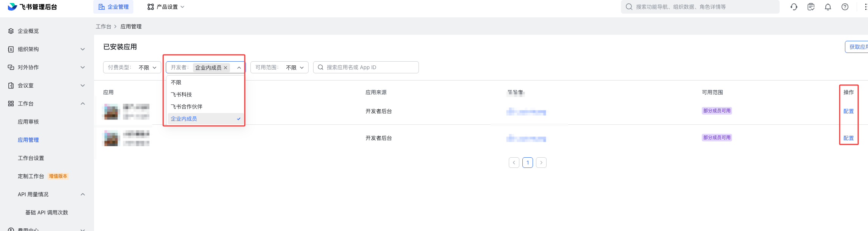Click the first app's thumbnail image

point(111,112)
